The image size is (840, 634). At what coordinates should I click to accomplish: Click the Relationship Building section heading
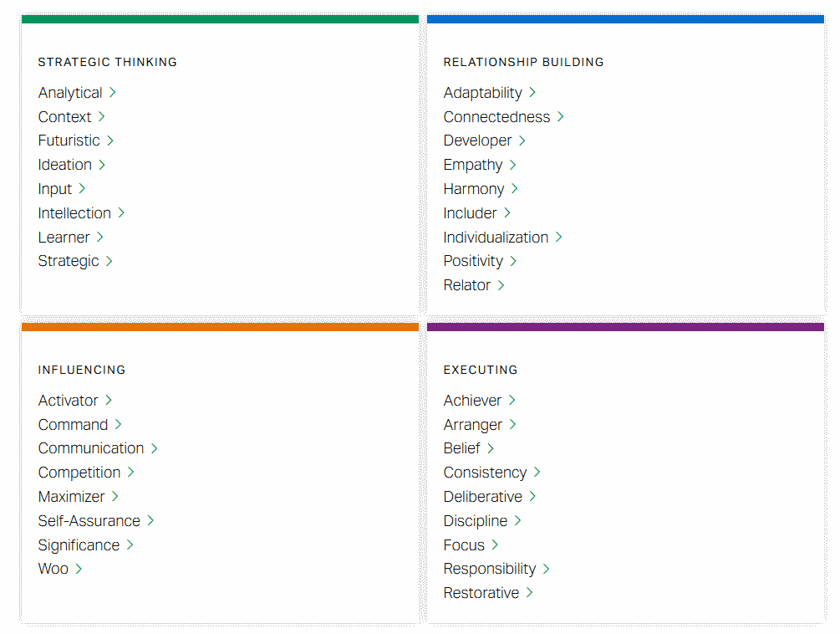tap(523, 62)
